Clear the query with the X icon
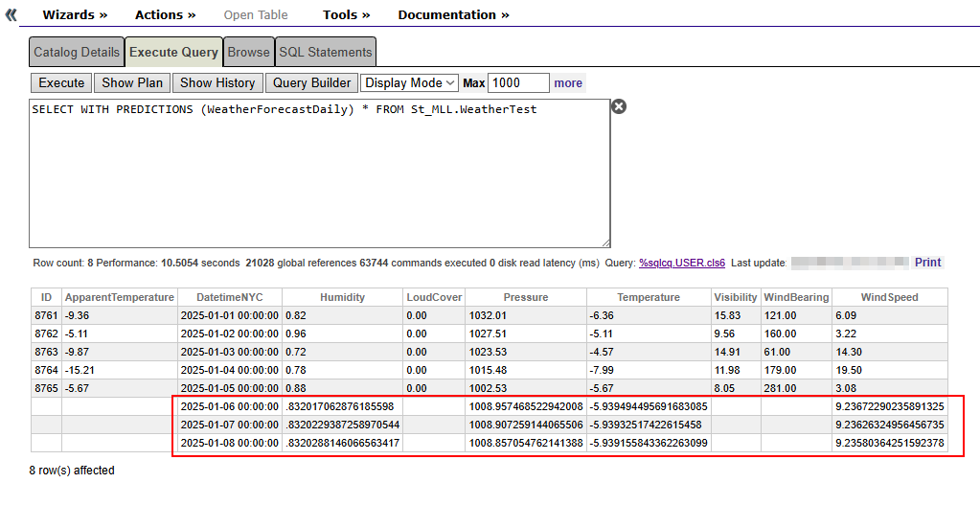980x506 pixels. pos(619,106)
